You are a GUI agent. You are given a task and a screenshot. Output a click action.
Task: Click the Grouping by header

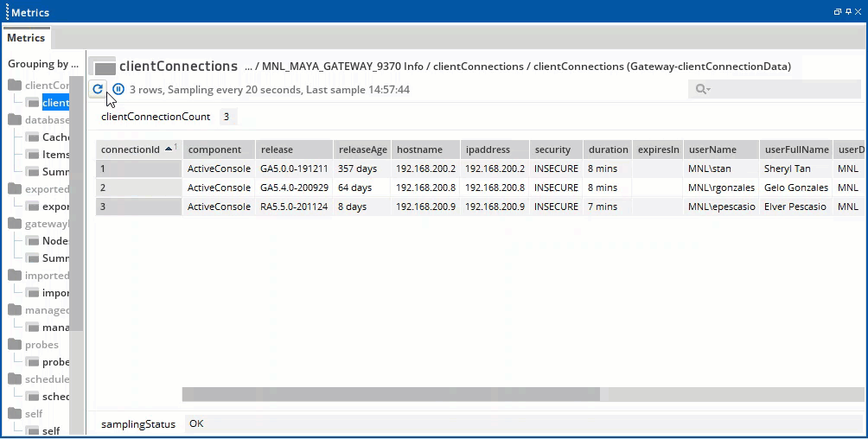[42, 64]
